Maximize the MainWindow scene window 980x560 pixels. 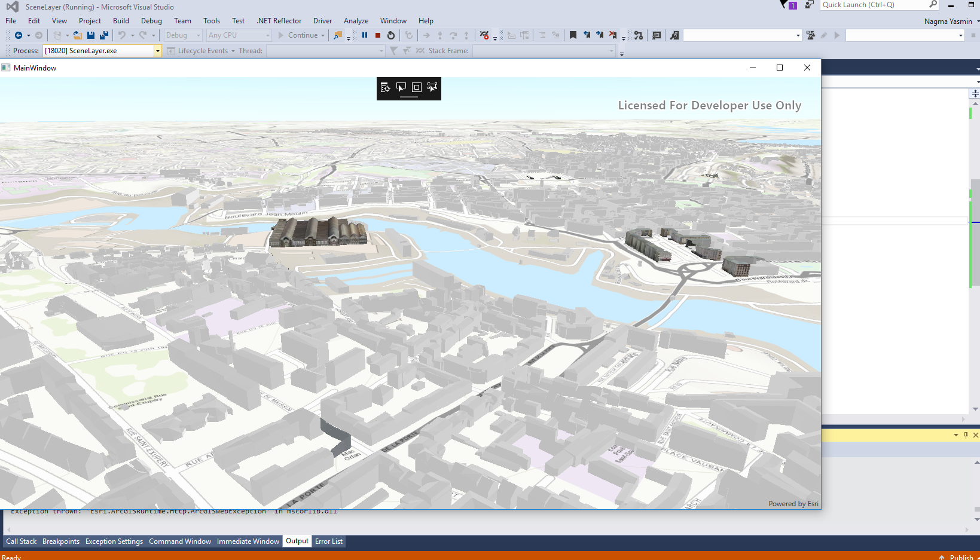click(780, 68)
